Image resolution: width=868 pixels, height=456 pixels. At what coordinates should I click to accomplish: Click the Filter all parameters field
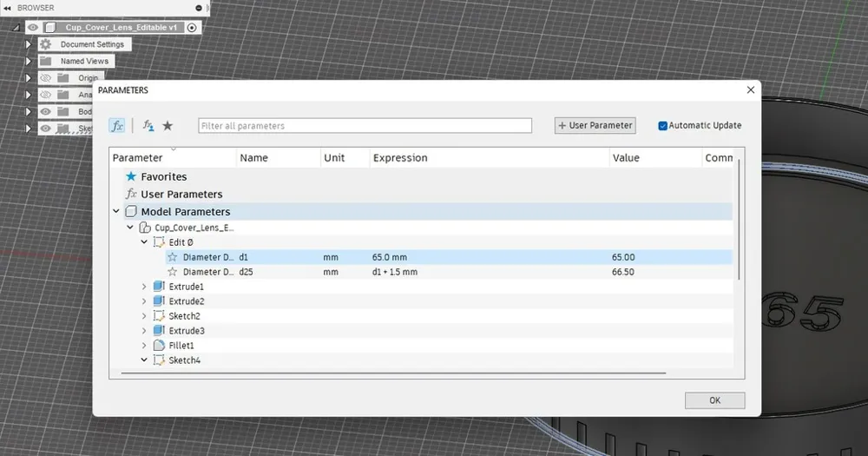point(365,126)
